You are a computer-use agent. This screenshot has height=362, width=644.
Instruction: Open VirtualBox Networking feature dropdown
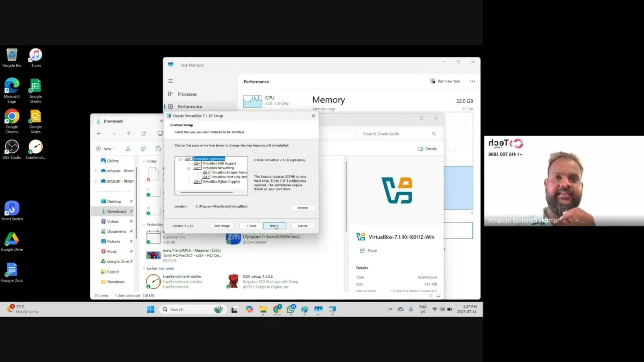pos(198,168)
